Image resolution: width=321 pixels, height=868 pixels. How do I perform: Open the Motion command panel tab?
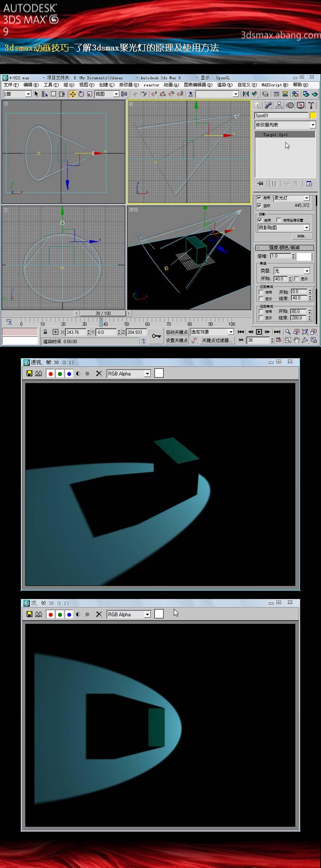point(290,105)
